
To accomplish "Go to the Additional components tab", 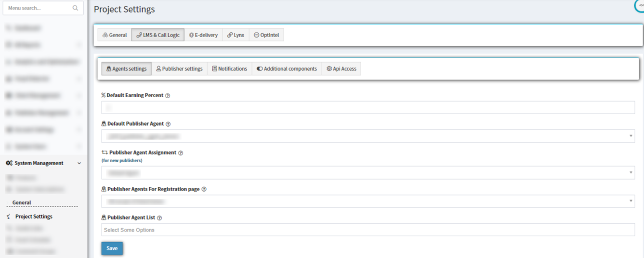I will pos(287,69).
